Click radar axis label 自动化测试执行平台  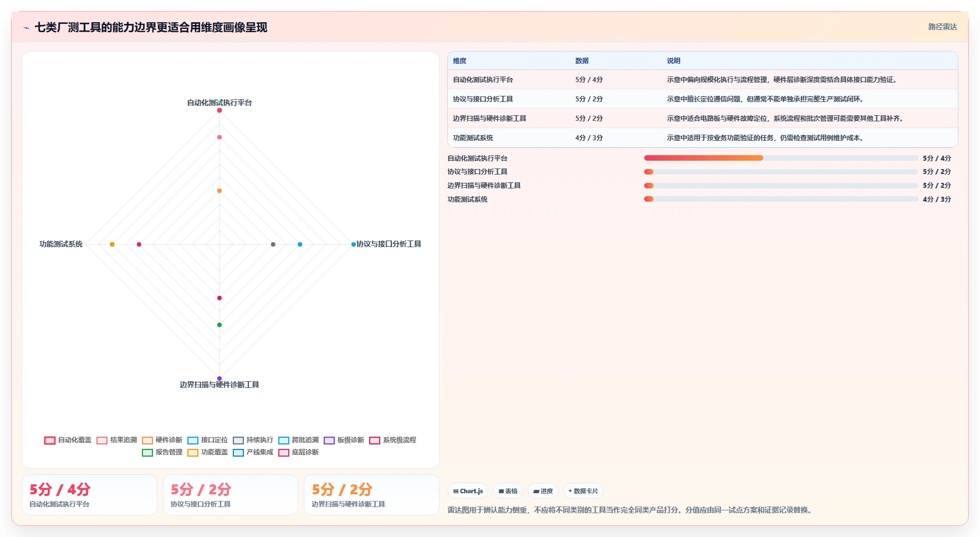(x=220, y=103)
